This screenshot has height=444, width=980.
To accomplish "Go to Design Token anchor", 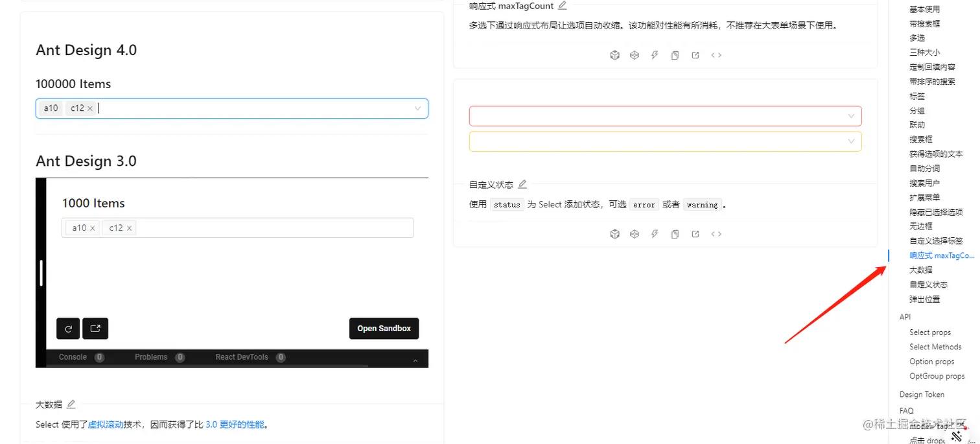I will 922,395.
